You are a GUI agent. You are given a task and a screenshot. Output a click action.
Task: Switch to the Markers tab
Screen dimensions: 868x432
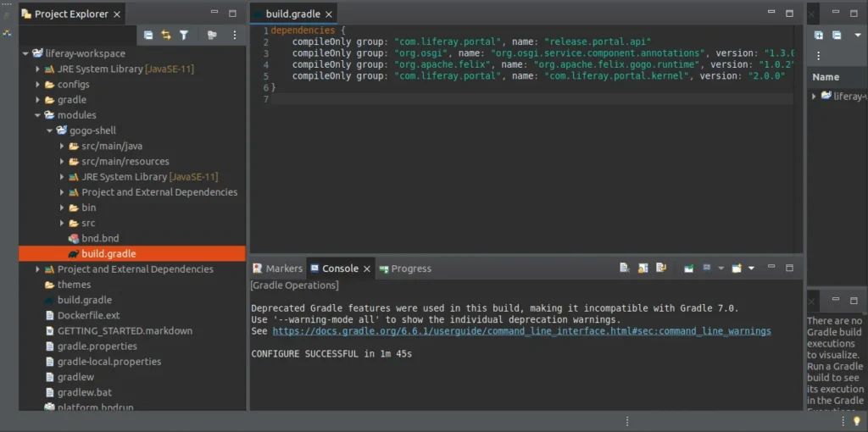click(278, 269)
